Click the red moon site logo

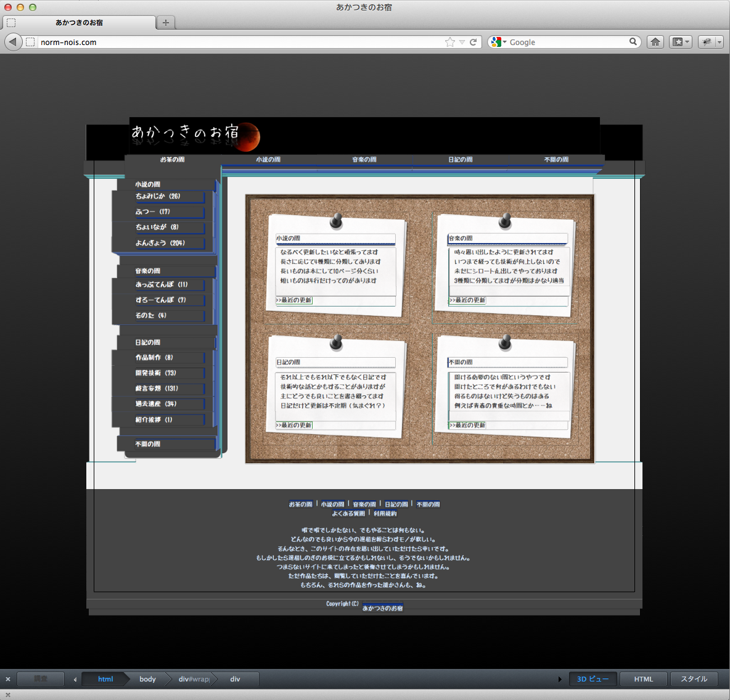tap(249, 137)
